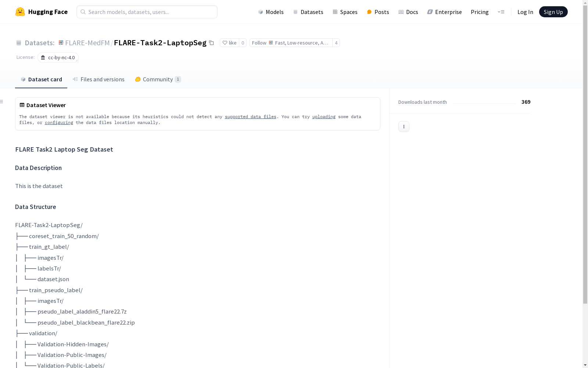Switch to Files and versions tab
The image size is (588, 368).
(98, 79)
